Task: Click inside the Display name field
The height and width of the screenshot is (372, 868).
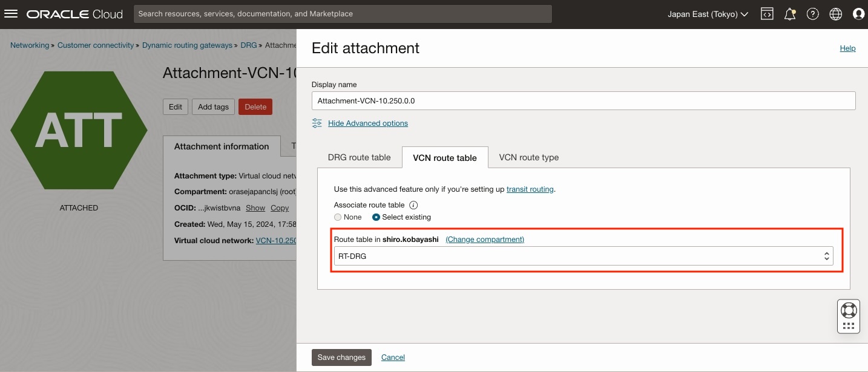Action: [583, 100]
